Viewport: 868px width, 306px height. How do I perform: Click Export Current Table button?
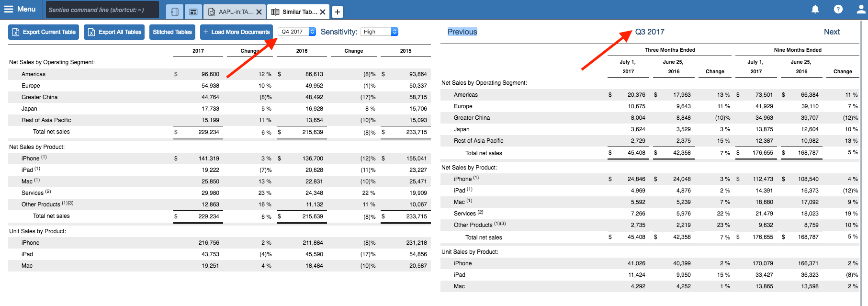click(x=44, y=32)
